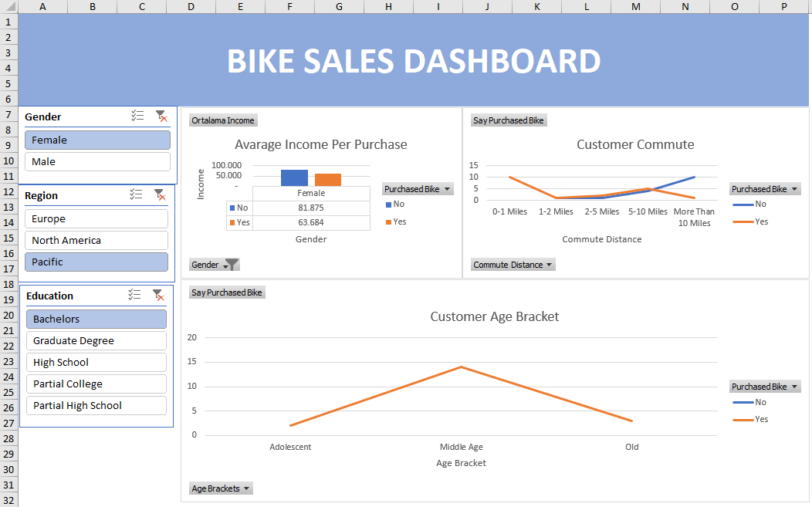Toggle multi-select in Education slicer

coord(135,295)
